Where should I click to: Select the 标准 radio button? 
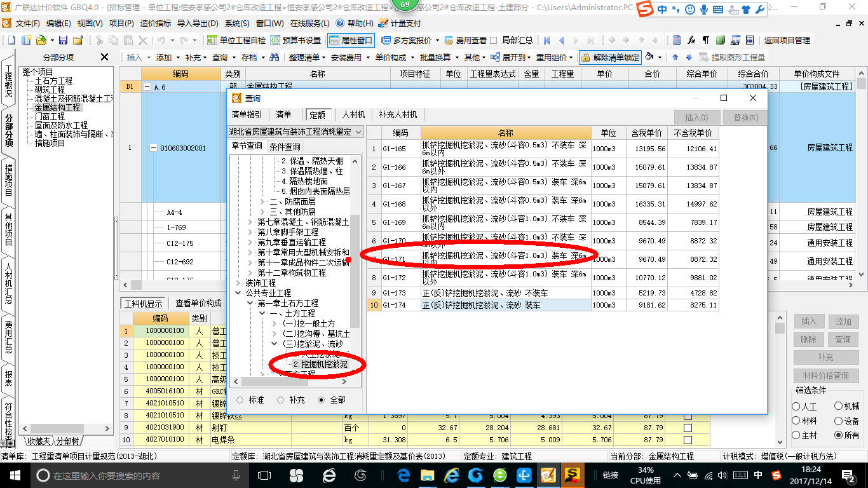click(240, 400)
